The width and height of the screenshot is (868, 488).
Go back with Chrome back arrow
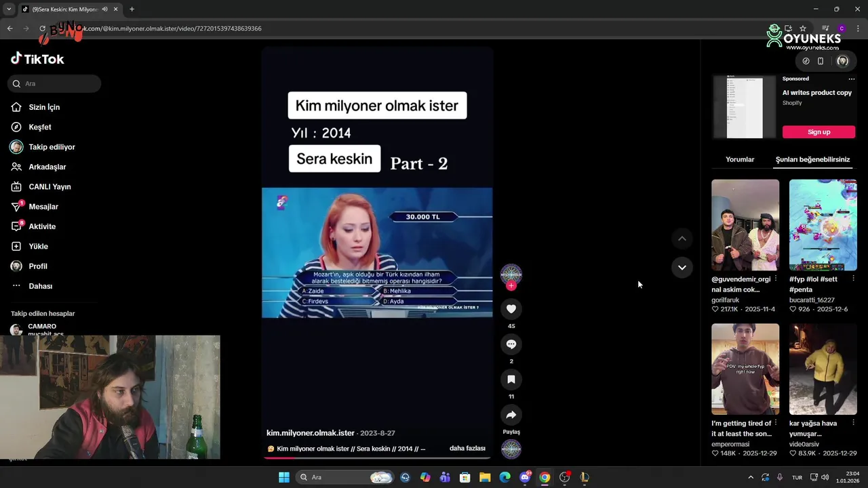9,28
